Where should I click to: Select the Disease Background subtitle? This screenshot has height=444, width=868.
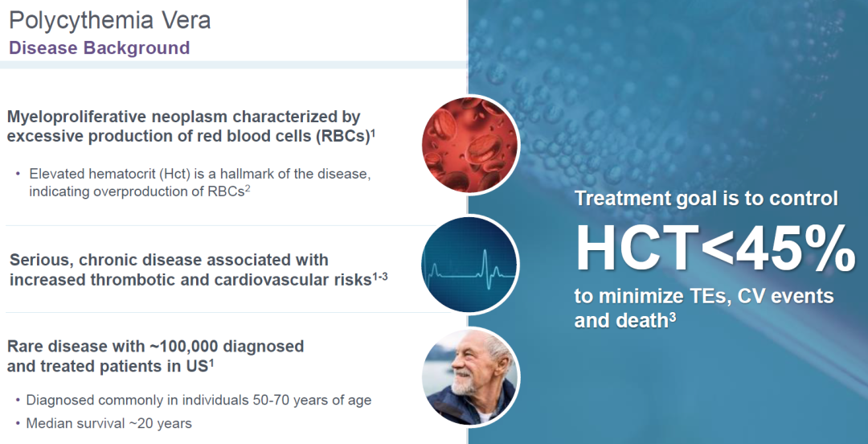point(99,47)
